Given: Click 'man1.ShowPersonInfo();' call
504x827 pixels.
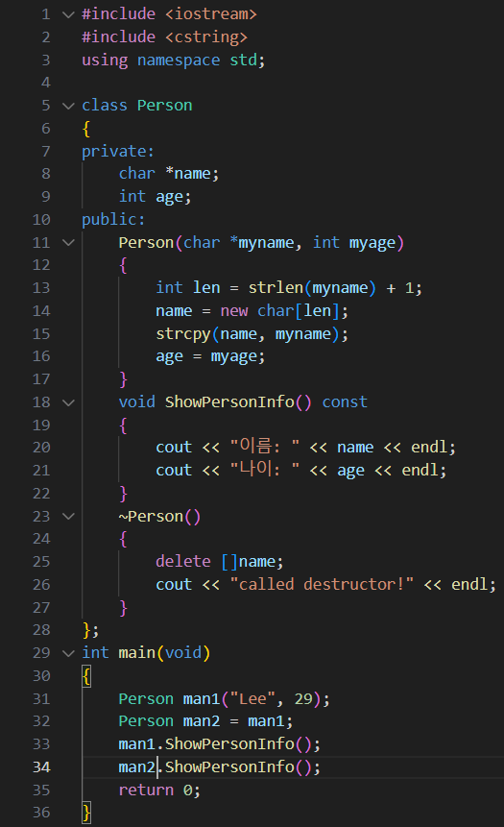Looking at the screenshot, I should pos(219,744).
